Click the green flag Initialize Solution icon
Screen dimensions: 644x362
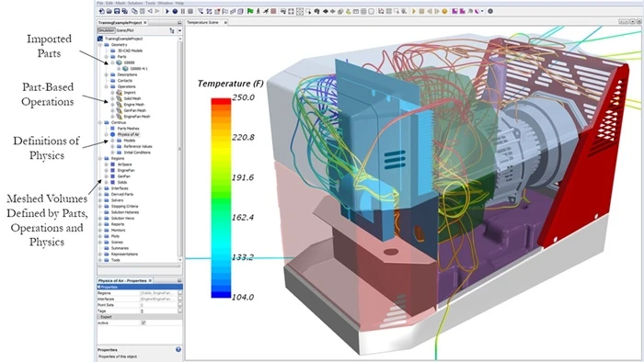click(250, 11)
